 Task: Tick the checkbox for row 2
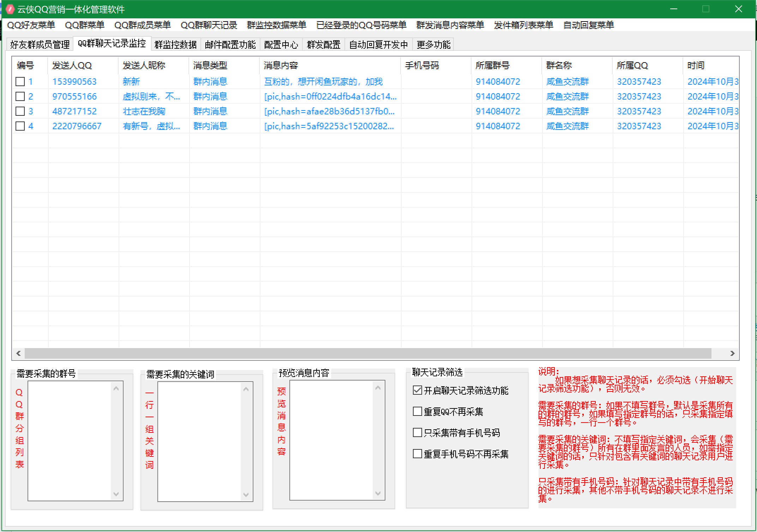click(20, 96)
